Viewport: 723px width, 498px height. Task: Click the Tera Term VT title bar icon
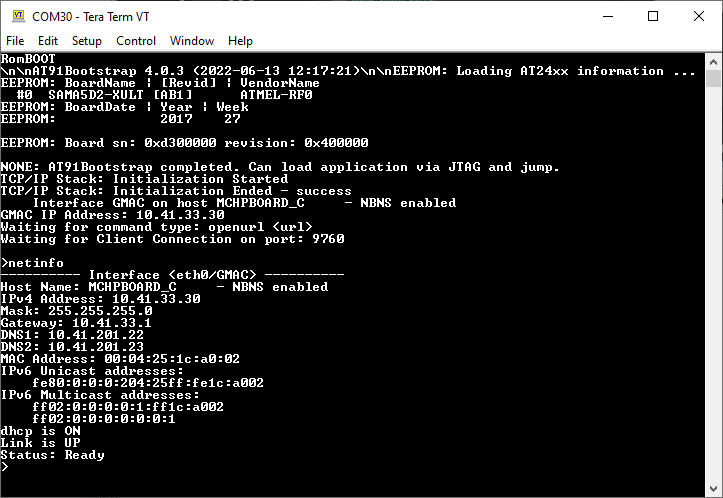[18, 16]
